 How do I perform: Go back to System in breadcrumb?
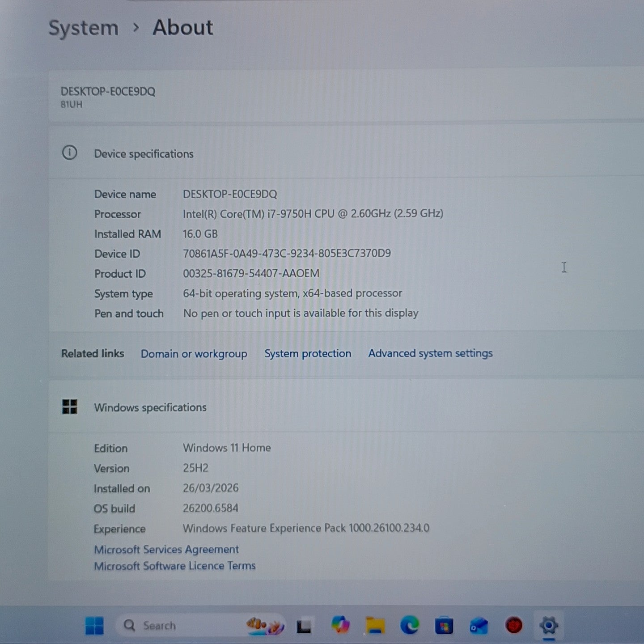(83, 28)
